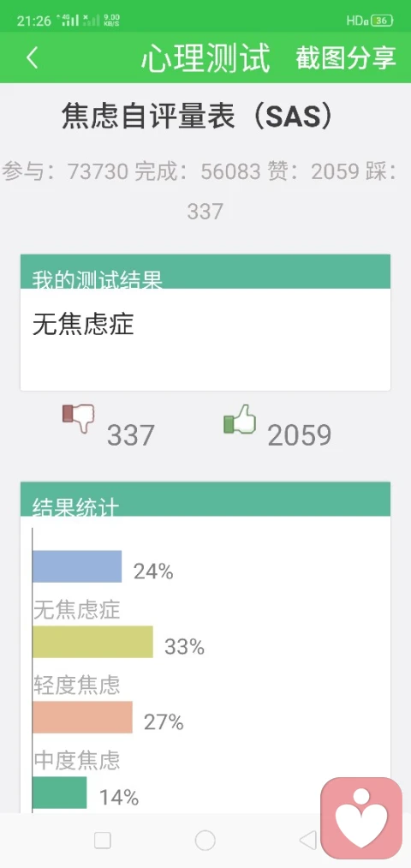Tap the blue 24% result bar

77,566
